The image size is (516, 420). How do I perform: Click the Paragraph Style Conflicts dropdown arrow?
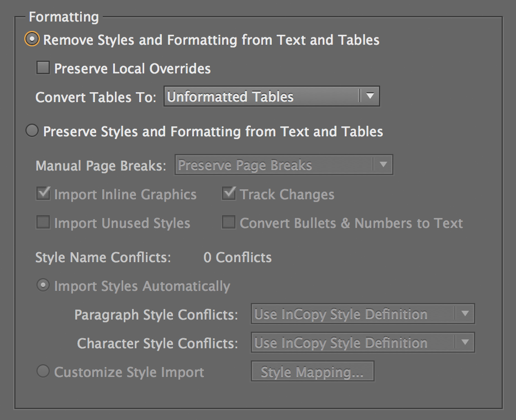(464, 313)
